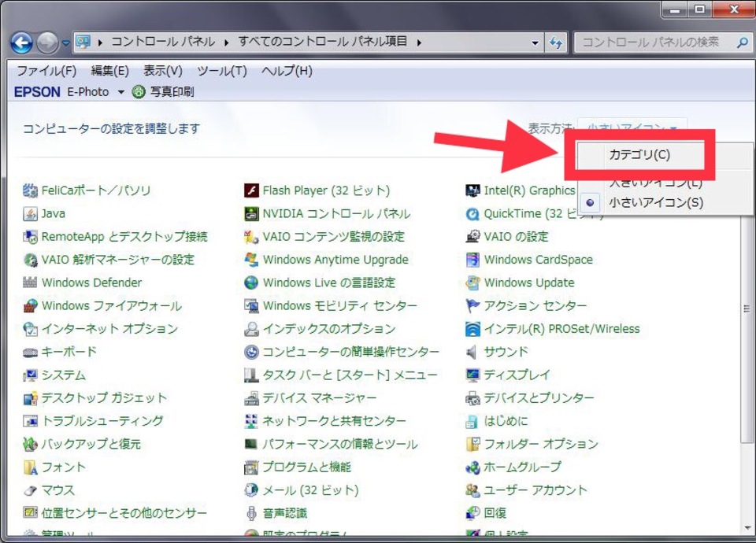Click the Forward navigation button
The width and height of the screenshot is (756, 543).
[47, 42]
